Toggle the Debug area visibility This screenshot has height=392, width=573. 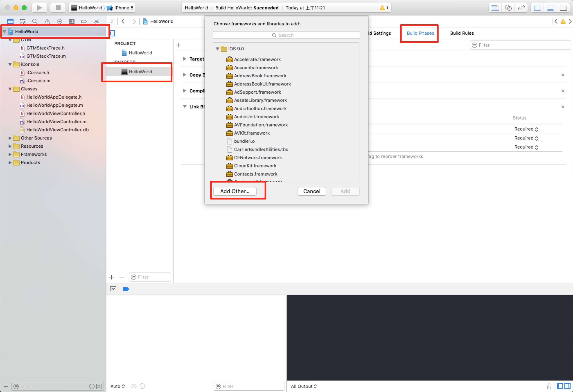550,8
